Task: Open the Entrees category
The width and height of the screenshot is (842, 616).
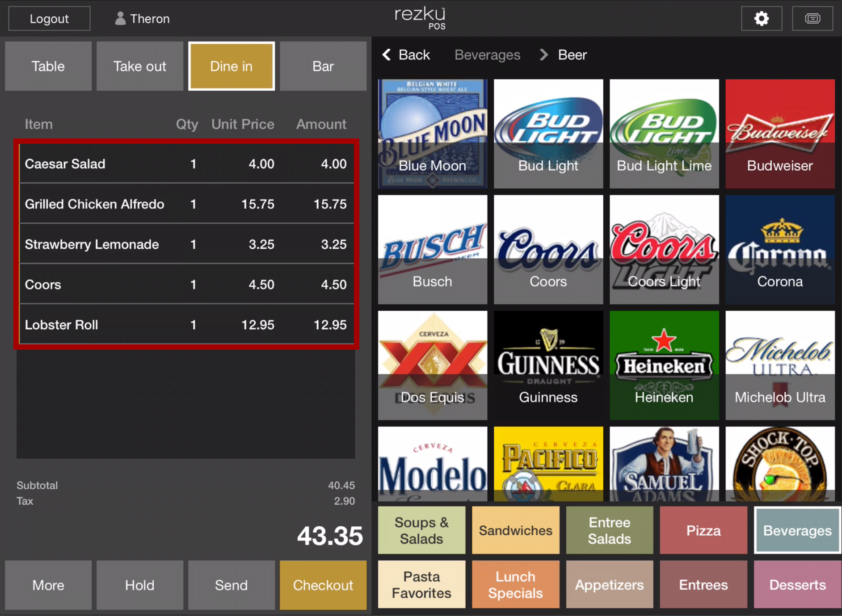Action: coord(703,584)
